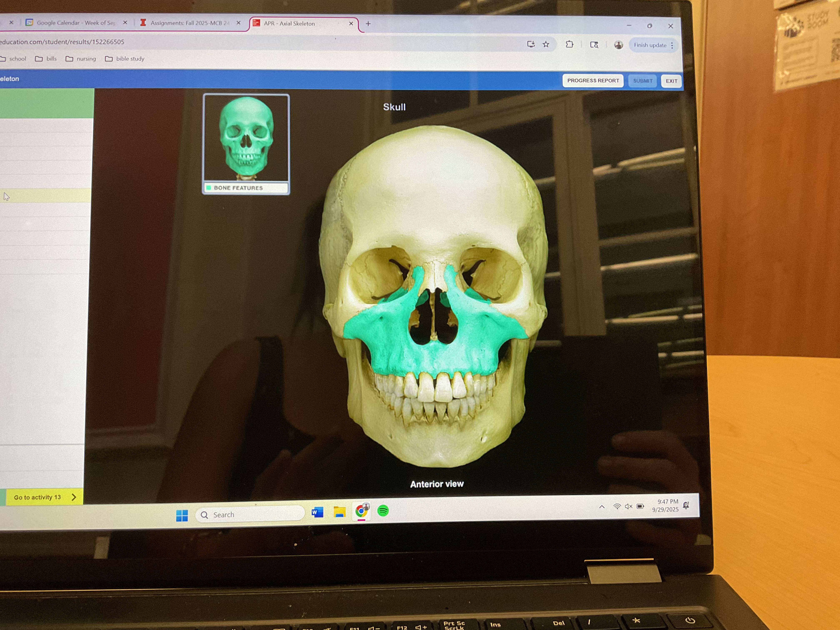This screenshot has width=840, height=630.
Task: Toggle the muted volume tray icon
Action: tap(629, 506)
